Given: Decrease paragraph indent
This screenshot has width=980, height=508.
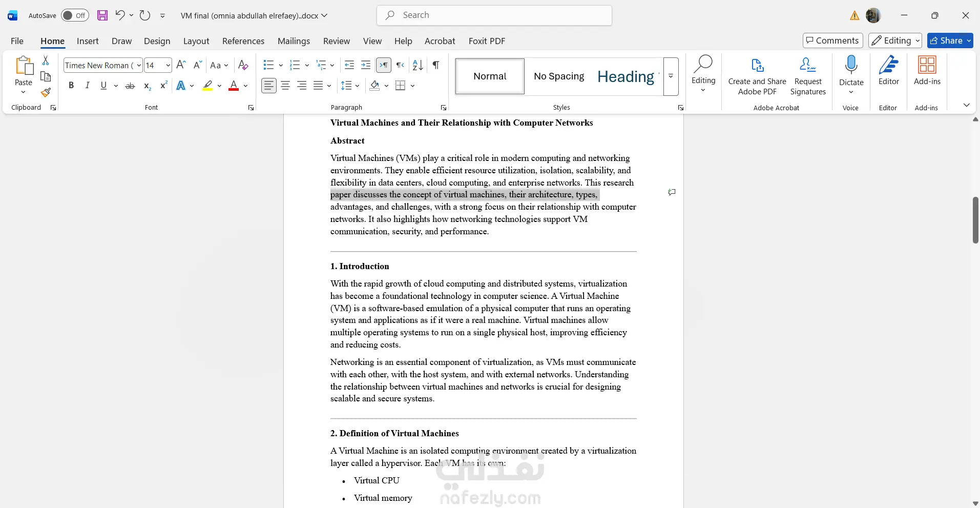Looking at the screenshot, I should [x=349, y=65].
